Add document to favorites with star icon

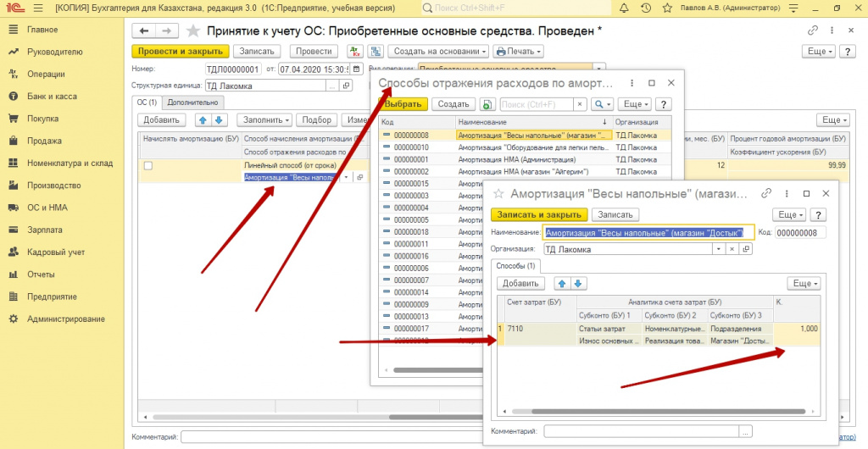(x=193, y=31)
